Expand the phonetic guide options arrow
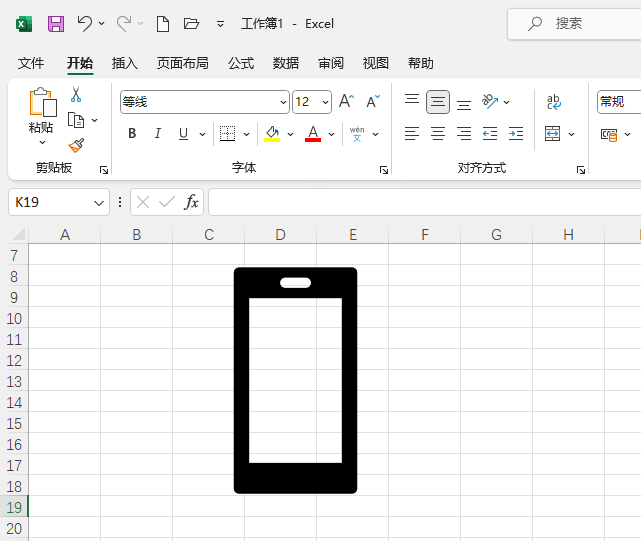Screen dimensions: 641x541 point(376,134)
